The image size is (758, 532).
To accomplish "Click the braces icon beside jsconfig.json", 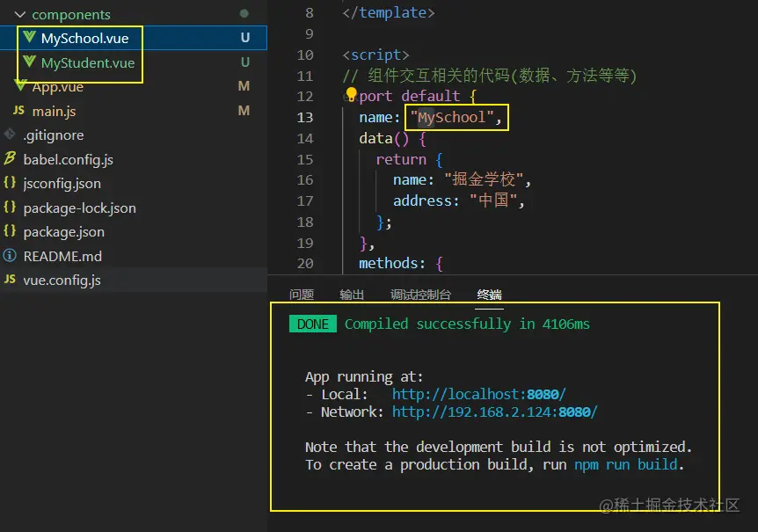I will pos(10,182).
